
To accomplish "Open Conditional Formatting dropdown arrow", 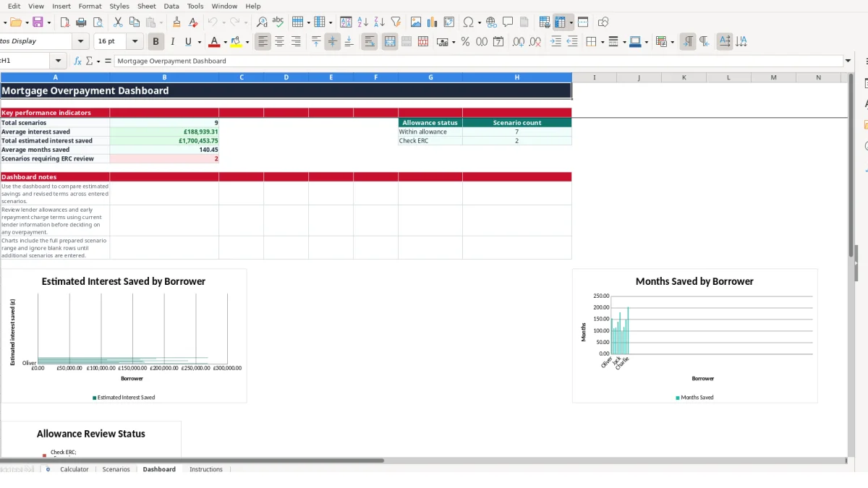I will (x=673, y=42).
